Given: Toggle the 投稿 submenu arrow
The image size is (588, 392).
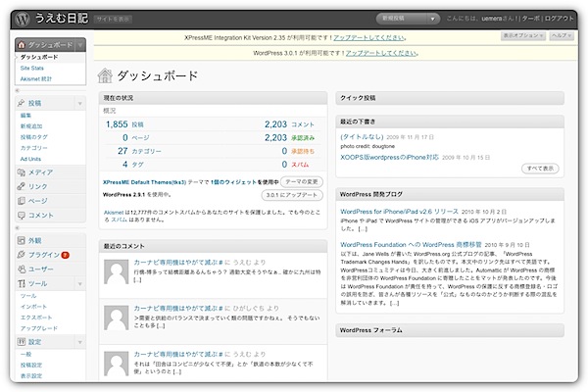Looking at the screenshot, I should pyautogui.click(x=80, y=103).
